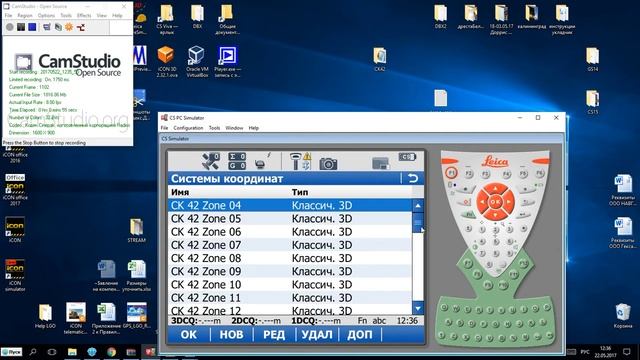
Task: Click the up arrow key on Leica keypad
Action: pos(495,189)
